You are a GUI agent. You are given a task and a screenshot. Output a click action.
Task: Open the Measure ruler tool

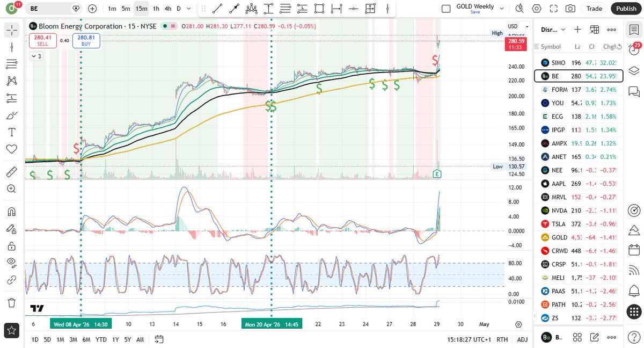[11, 172]
